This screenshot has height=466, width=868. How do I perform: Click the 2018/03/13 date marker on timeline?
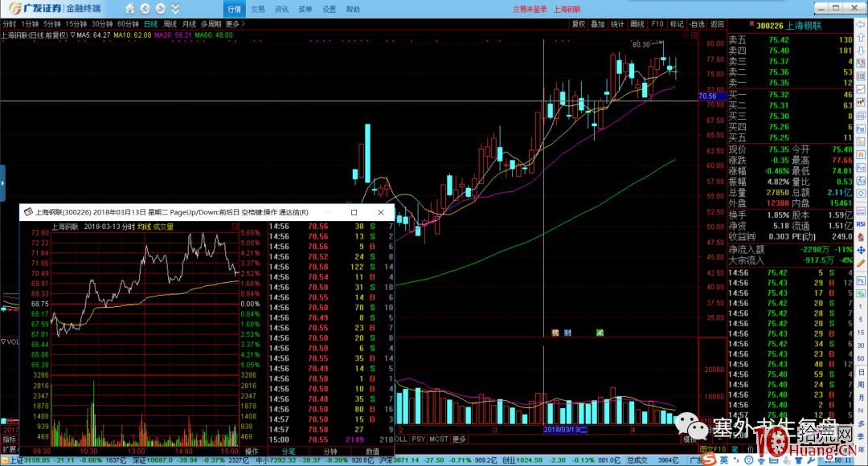tap(565, 430)
